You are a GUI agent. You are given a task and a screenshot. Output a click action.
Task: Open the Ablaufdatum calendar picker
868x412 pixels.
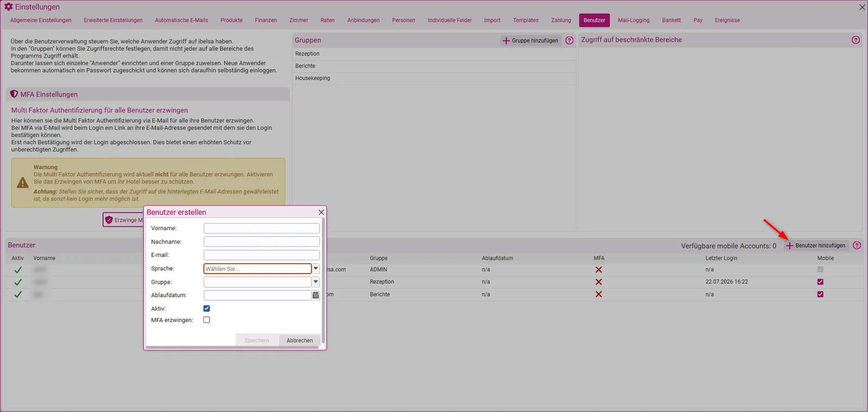tap(316, 295)
